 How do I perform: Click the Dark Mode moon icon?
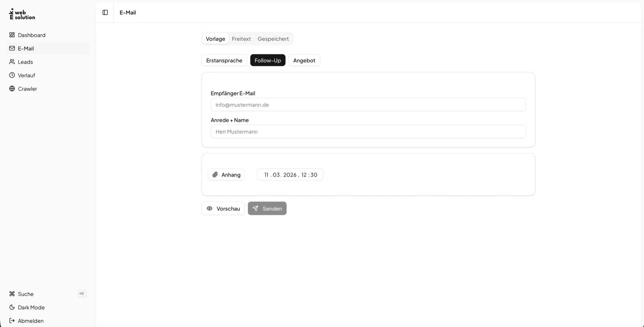coord(12,307)
